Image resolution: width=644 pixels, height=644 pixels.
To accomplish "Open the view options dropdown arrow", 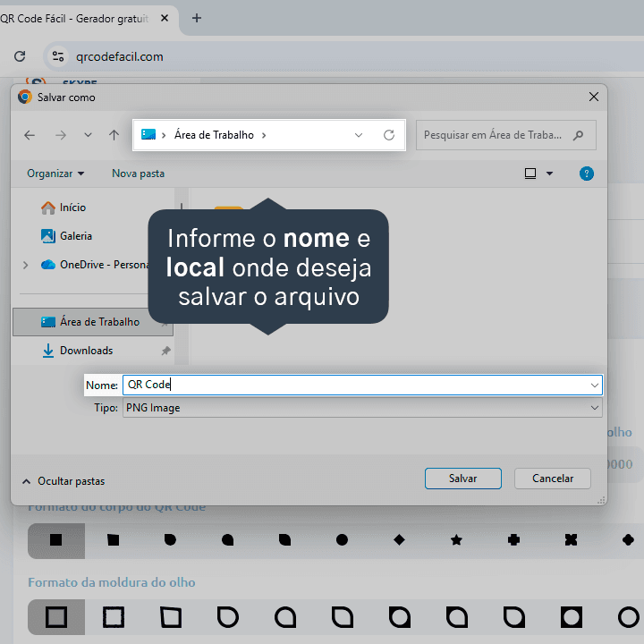I will 549,174.
